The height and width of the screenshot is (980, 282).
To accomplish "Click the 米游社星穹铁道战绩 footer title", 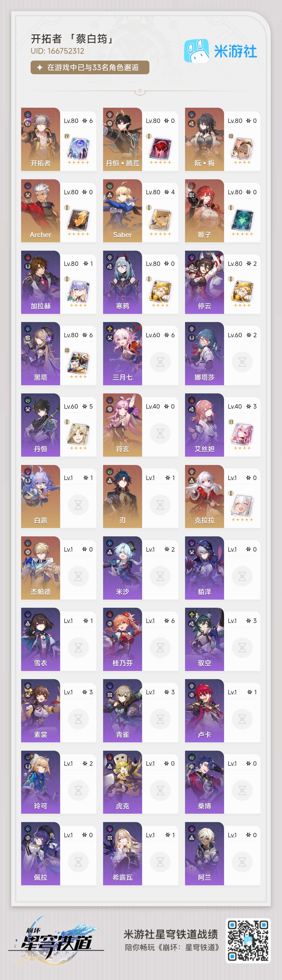I will 171,934.
